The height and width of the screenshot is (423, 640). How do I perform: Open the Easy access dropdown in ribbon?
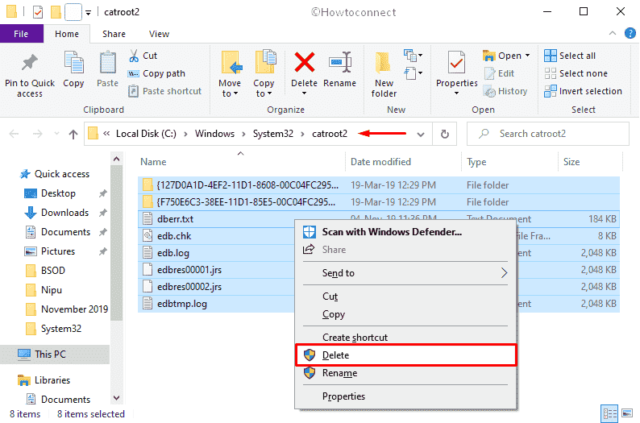click(413, 73)
